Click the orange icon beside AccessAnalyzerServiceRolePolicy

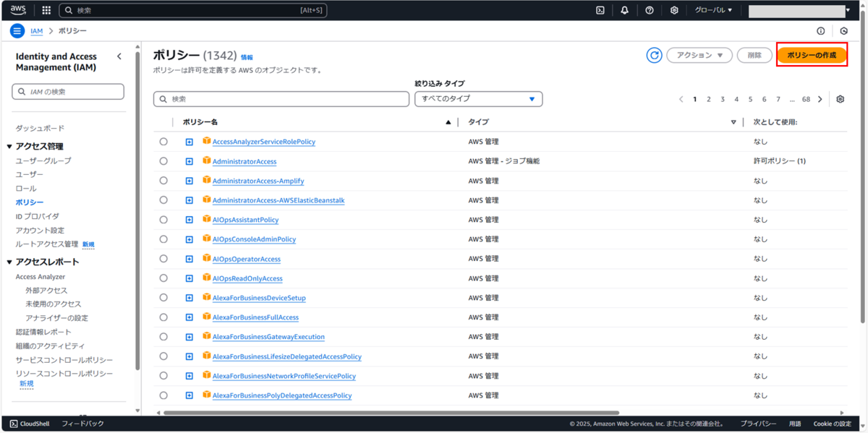pos(207,141)
